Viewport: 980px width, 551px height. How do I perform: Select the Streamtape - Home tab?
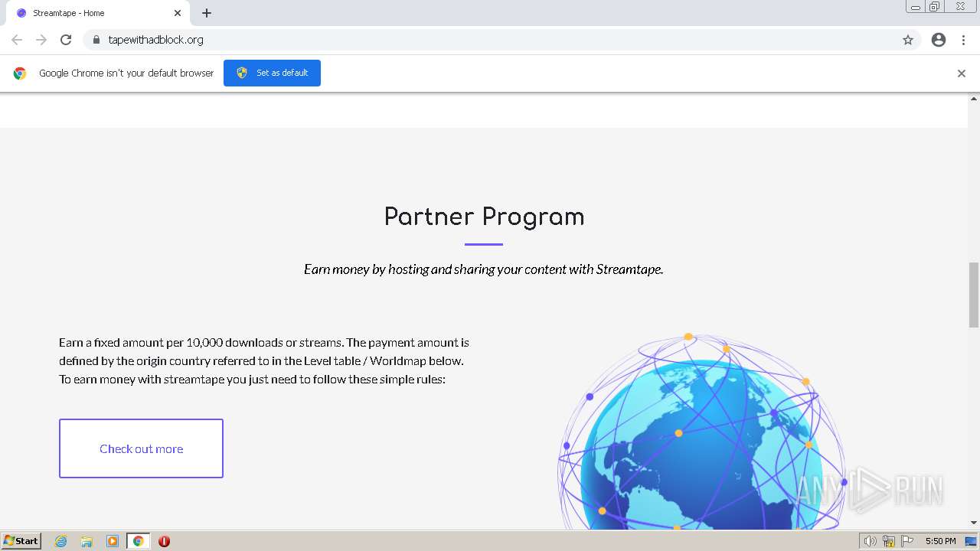coord(97,13)
